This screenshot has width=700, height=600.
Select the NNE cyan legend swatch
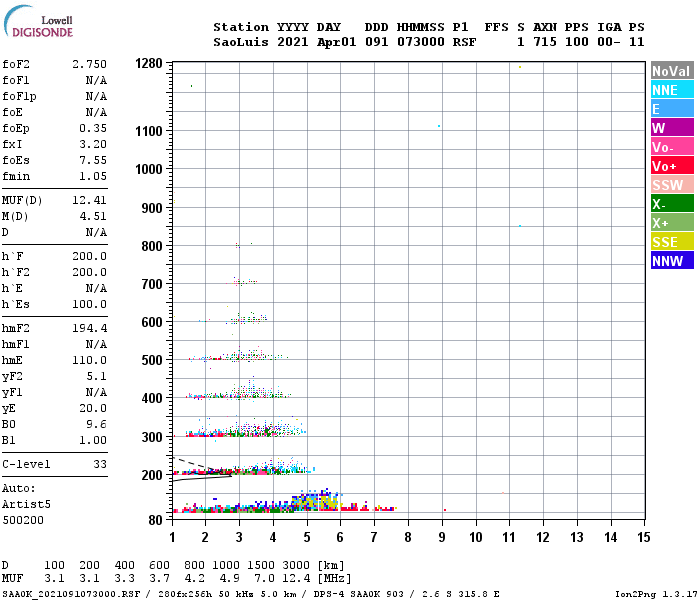pyautogui.click(x=672, y=90)
